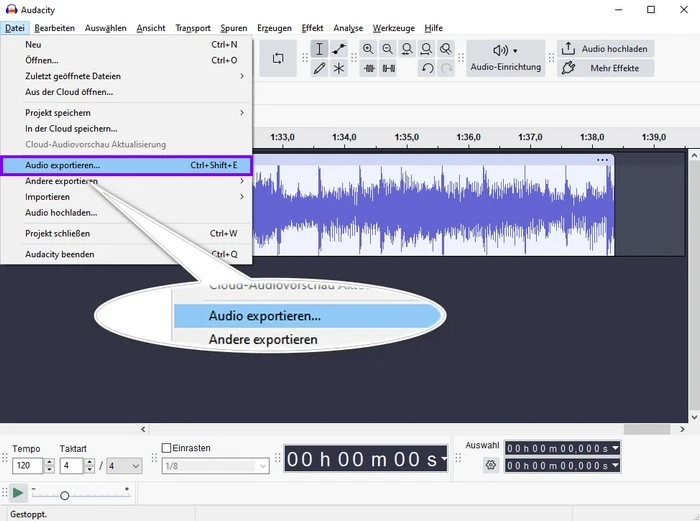Screen dimensions: 700x521
Task: Open selection toolbar gear settings
Action: click(x=491, y=465)
